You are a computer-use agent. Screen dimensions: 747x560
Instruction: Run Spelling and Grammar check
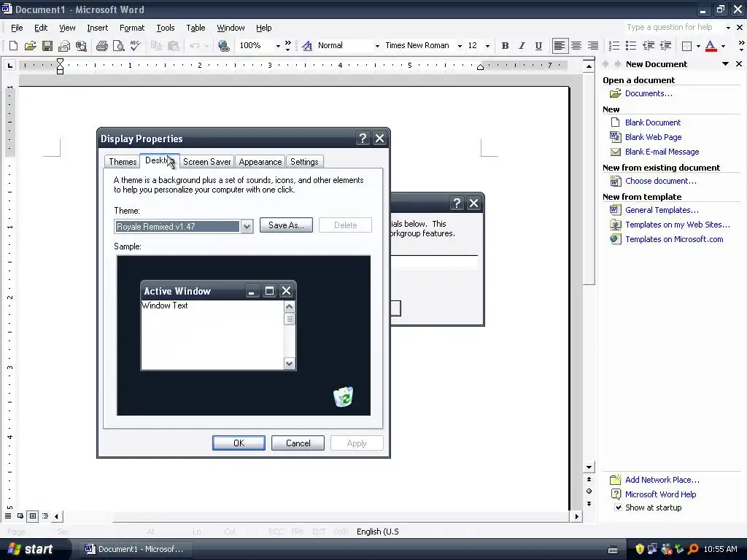tap(135, 46)
